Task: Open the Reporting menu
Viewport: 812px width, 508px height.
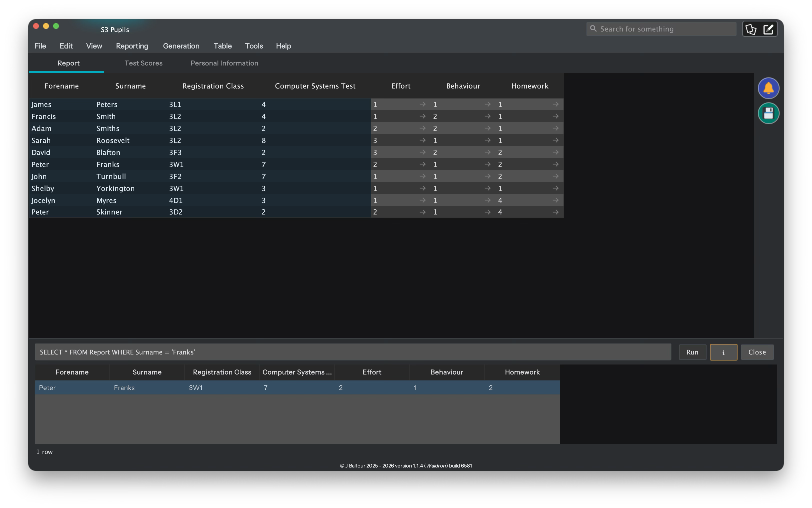Action: 132,46
